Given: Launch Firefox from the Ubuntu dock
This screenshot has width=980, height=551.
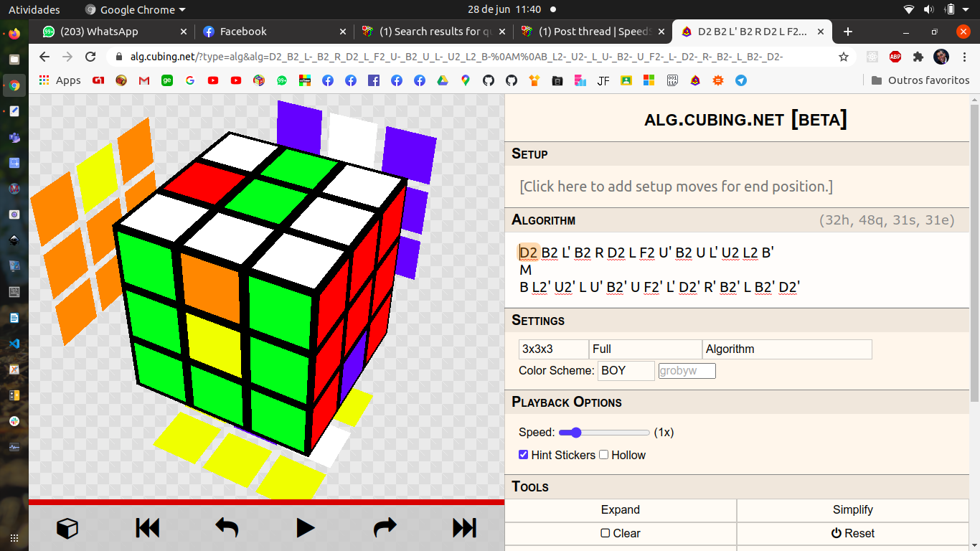Looking at the screenshot, I should [14, 34].
